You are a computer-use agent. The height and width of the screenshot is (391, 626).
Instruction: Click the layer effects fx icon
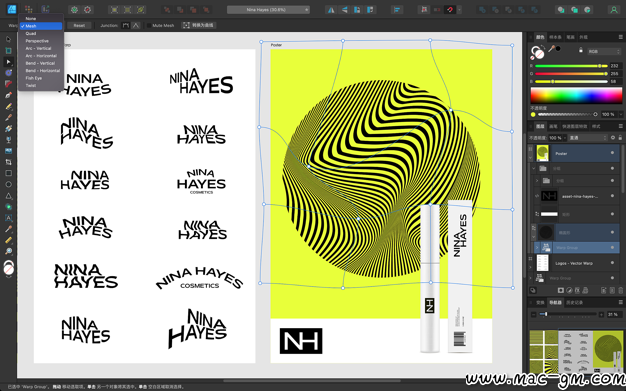point(578,290)
